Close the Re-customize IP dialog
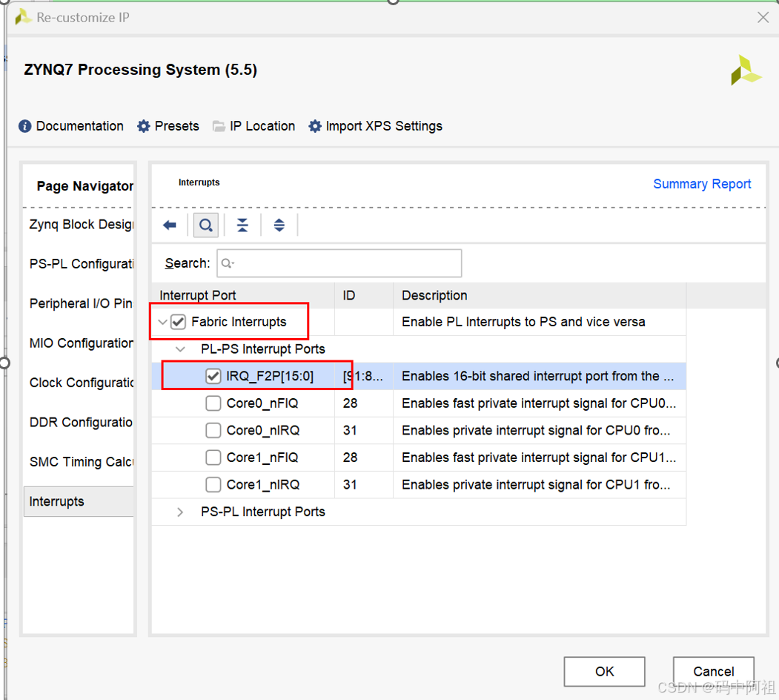The height and width of the screenshot is (700, 779). pyautogui.click(x=763, y=18)
